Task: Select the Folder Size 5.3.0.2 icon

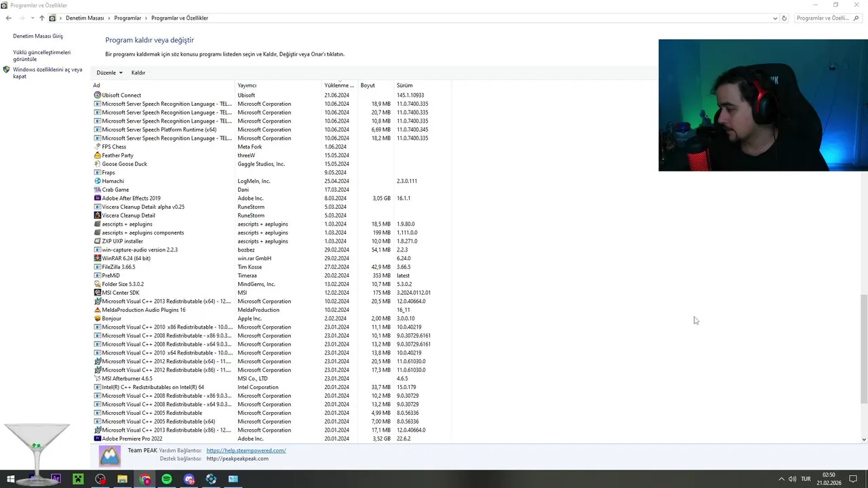Action: pyautogui.click(x=97, y=284)
